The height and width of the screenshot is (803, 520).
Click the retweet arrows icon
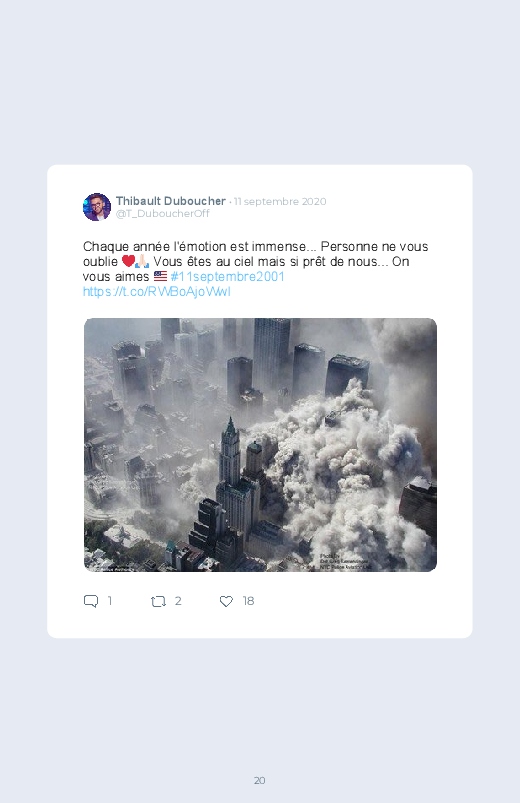click(x=158, y=601)
